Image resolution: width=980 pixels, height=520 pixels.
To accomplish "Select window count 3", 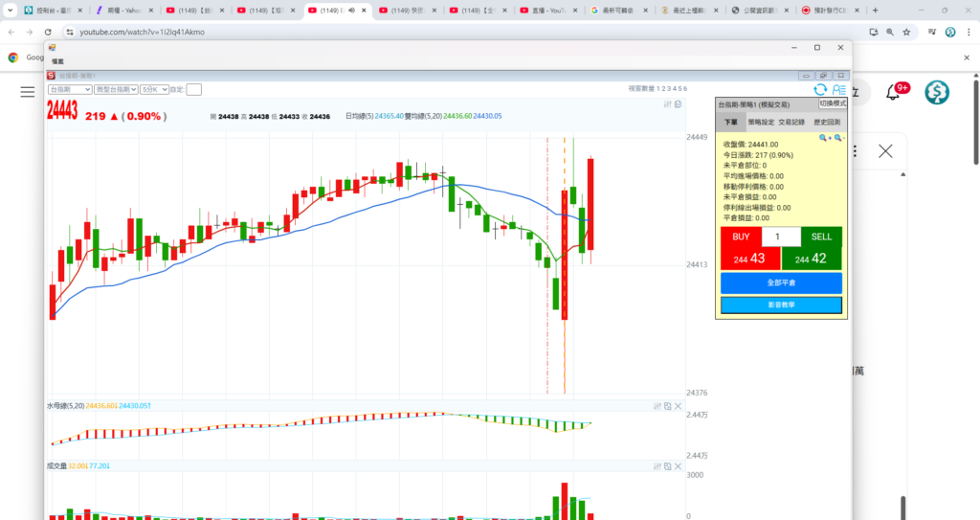I will pos(669,89).
